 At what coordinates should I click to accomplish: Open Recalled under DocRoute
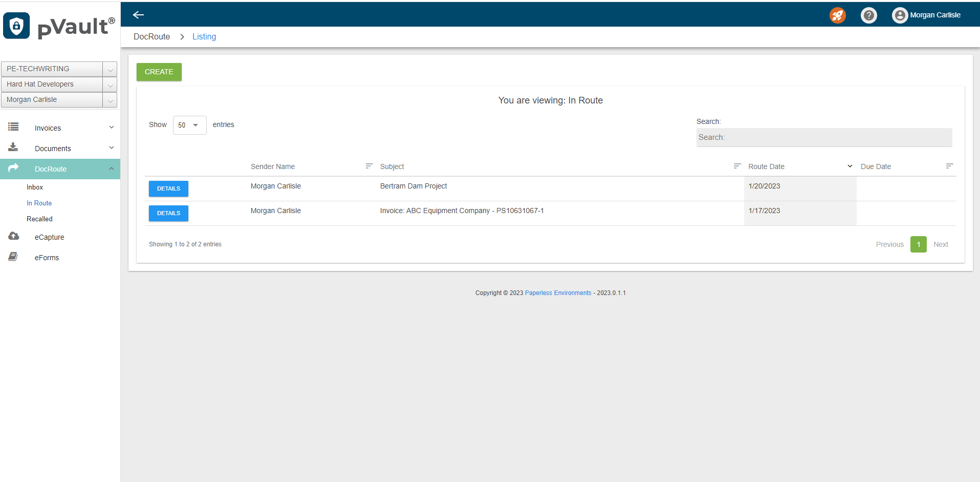39,219
